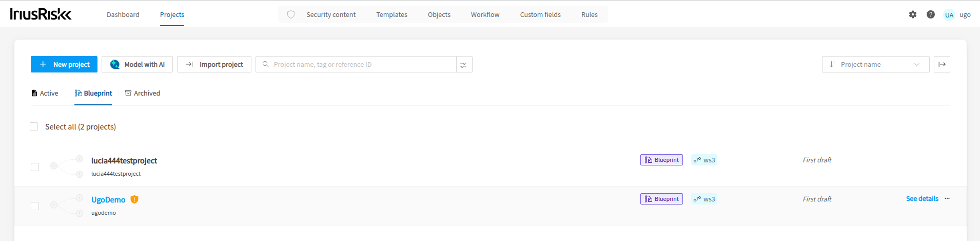This screenshot has width=980, height=241.
Task: Click the IriusRisk logo
Action: pos(41,14)
